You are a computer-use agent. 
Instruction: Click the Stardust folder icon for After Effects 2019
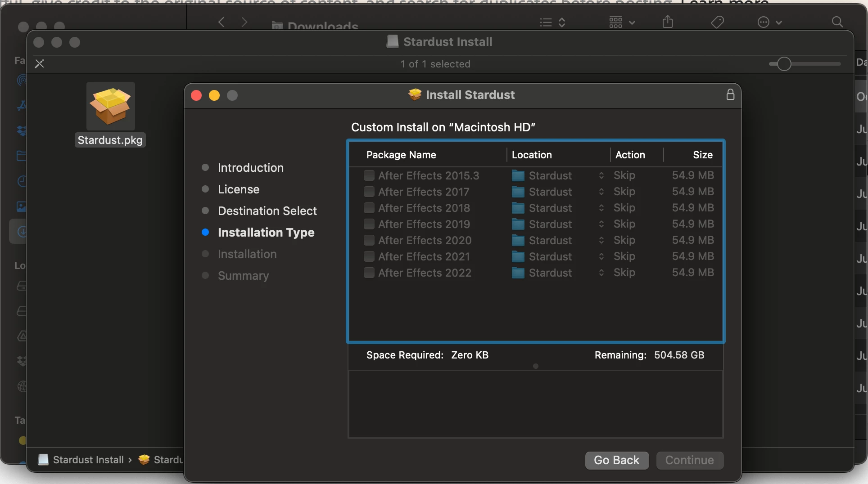[x=518, y=224]
